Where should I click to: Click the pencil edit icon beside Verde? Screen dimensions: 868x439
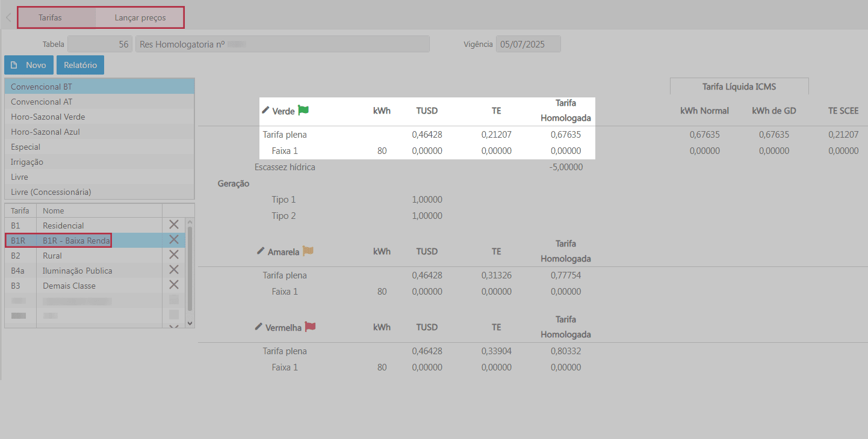pos(265,111)
